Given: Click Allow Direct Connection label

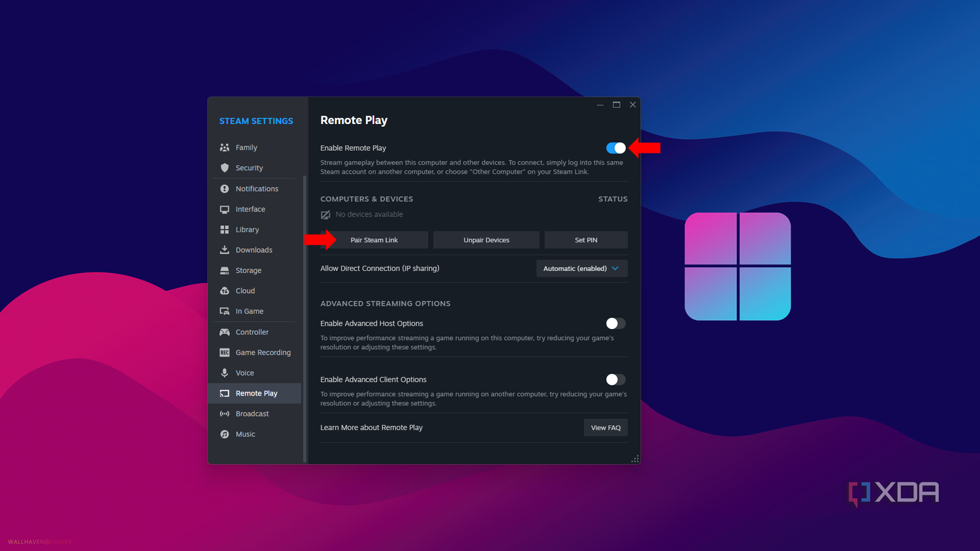Looking at the screenshot, I should (380, 268).
